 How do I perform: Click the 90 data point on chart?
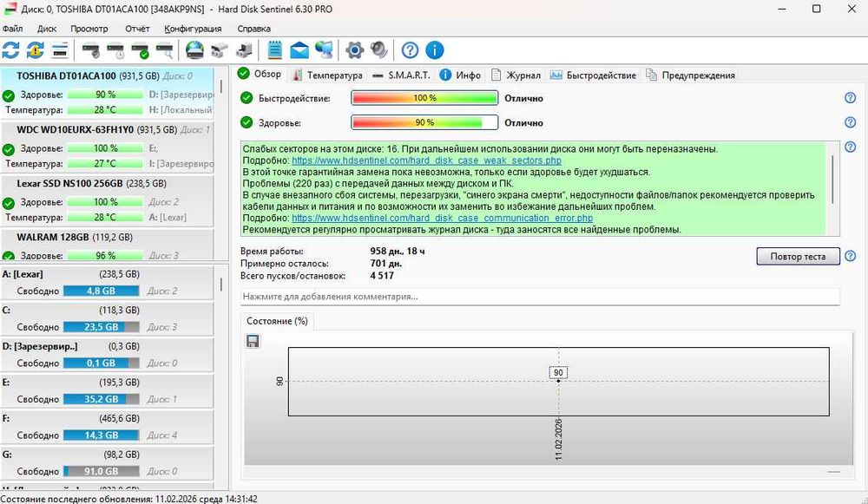pos(558,381)
